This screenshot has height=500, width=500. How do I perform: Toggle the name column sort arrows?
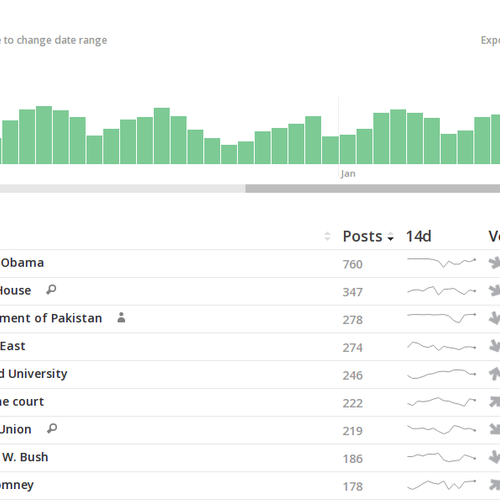[x=327, y=236]
